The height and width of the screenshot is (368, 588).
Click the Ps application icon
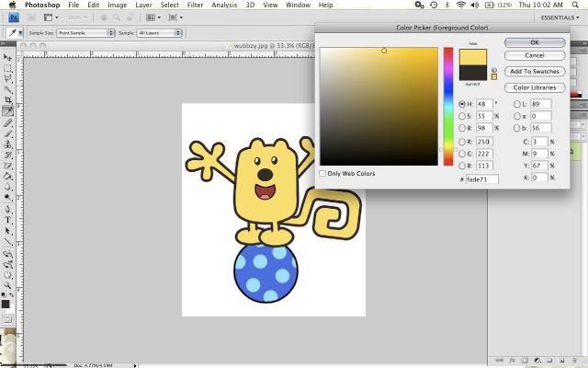click(14, 17)
